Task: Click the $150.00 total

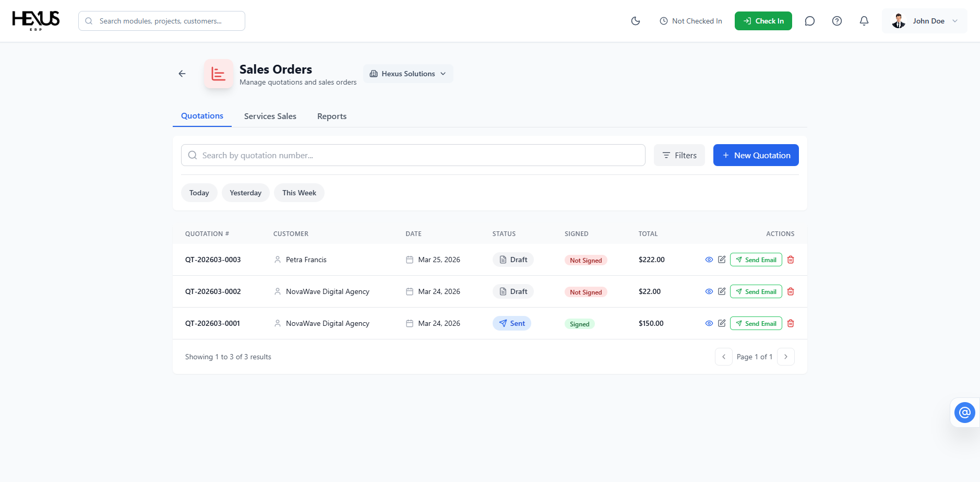Action: click(x=651, y=323)
